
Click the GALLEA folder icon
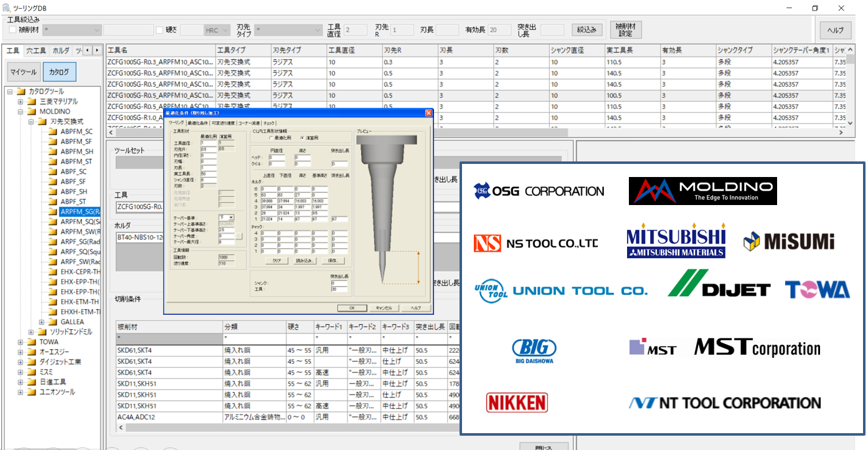[53, 322]
